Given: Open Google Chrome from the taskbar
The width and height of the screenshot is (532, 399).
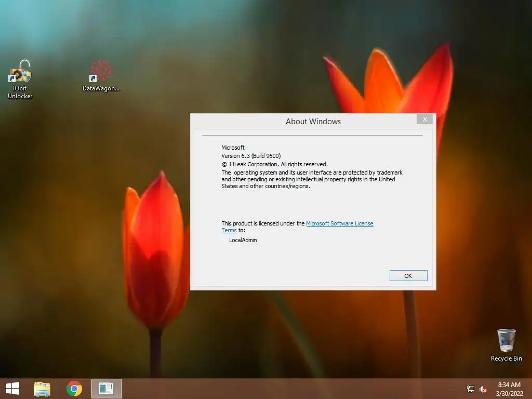Looking at the screenshot, I should pyautogui.click(x=74, y=389).
